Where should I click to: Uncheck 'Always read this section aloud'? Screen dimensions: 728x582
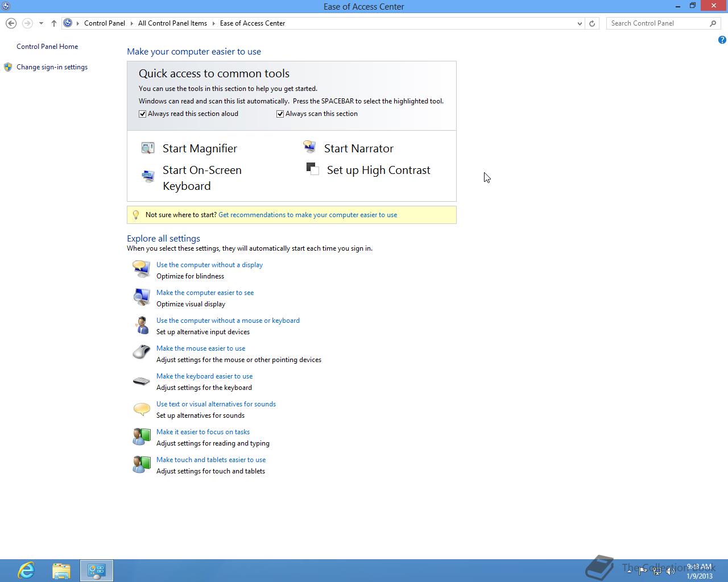click(143, 114)
